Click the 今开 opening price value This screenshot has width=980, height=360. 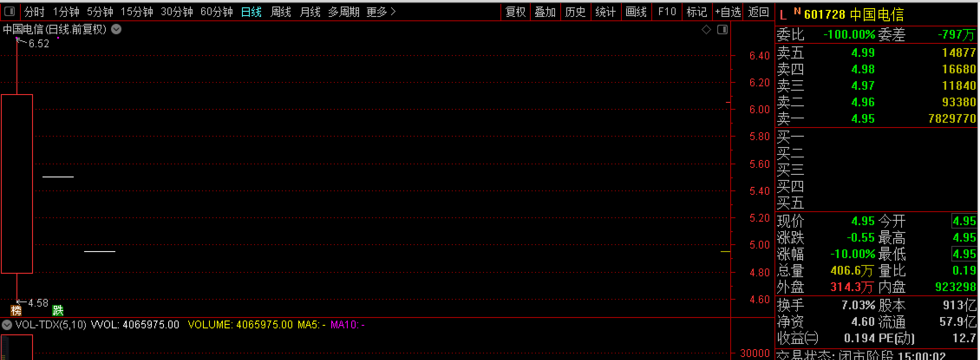pos(964,221)
